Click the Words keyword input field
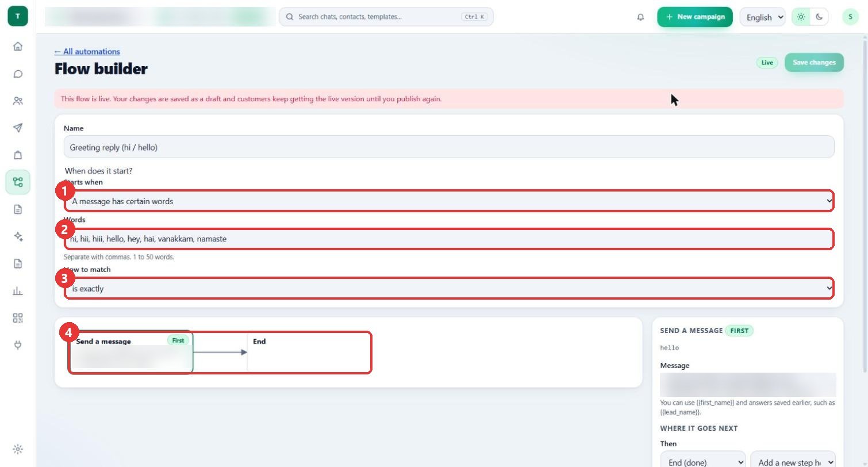The image size is (868, 467). coord(449,239)
